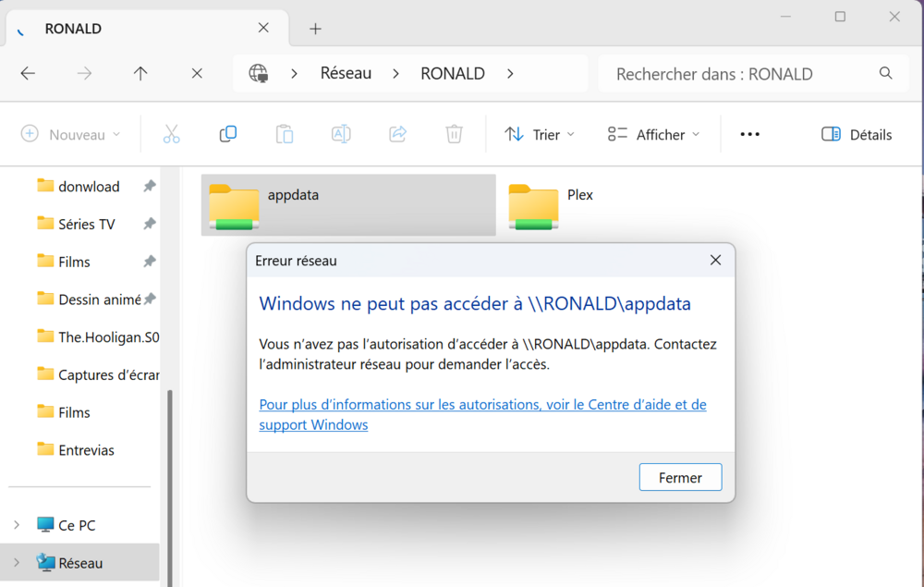This screenshot has height=587, width=924.
Task: Toggle the Détails pane
Action: (x=857, y=134)
